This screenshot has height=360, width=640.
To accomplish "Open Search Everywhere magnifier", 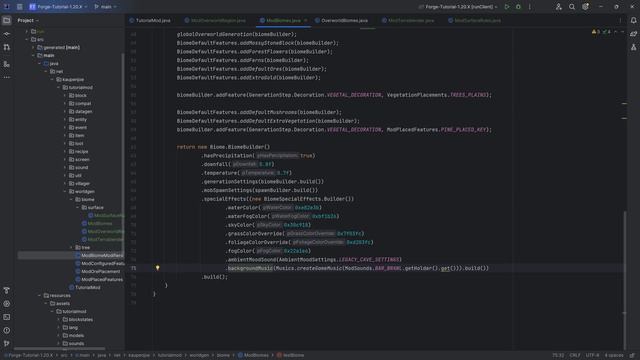I will 572,7.
